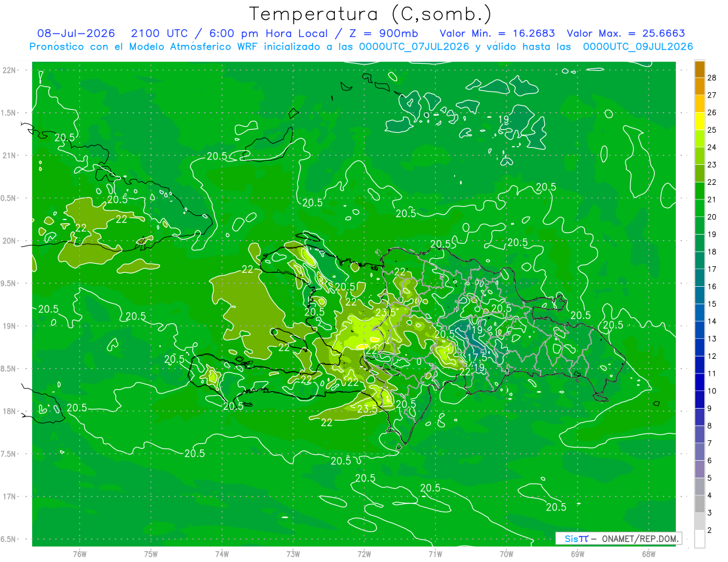Click the '18N' latitude axis label
The image size is (728, 562).
coord(9,411)
